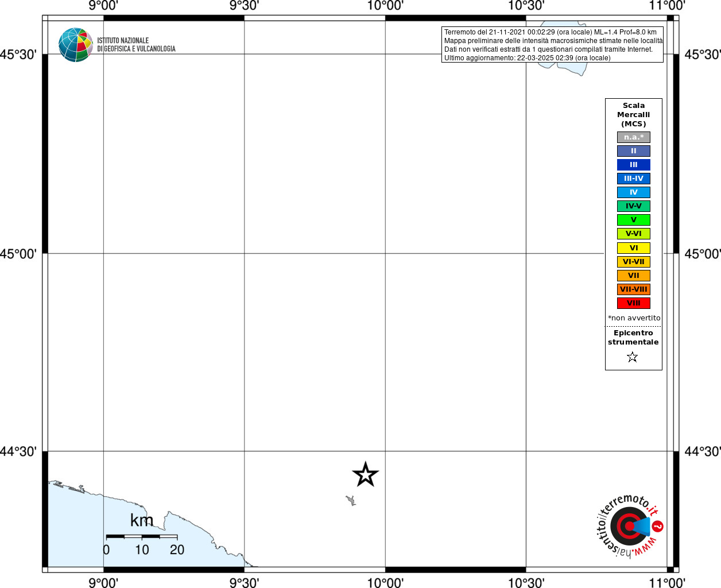The image size is (721, 588).
Task: Click the left axis label 45°30'
Action: click(18, 55)
